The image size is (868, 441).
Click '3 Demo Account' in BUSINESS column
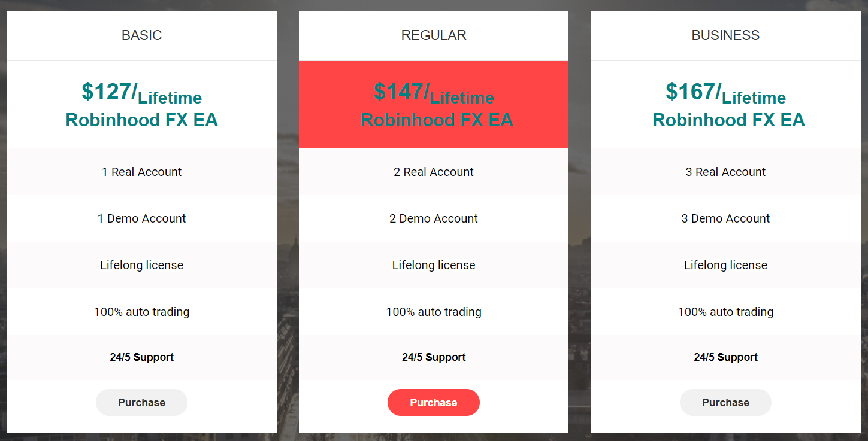coord(725,218)
